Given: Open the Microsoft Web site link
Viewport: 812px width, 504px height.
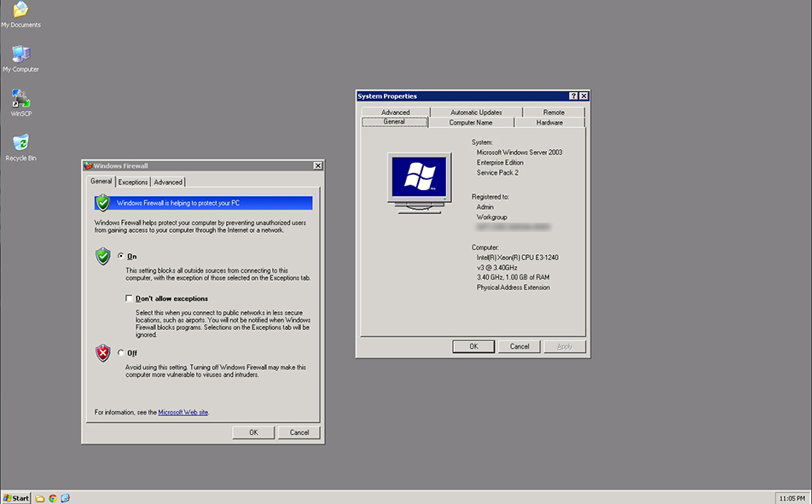Looking at the screenshot, I should click(183, 412).
